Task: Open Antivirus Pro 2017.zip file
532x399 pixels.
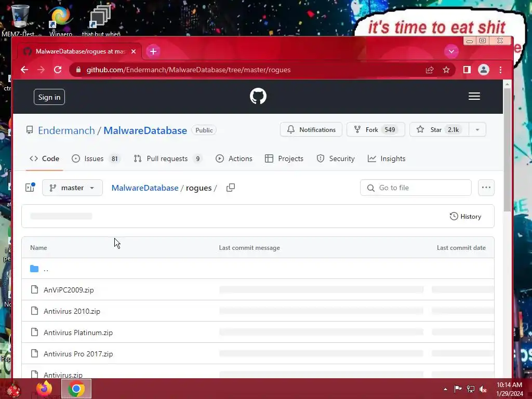Action: (x=78, y=354)
